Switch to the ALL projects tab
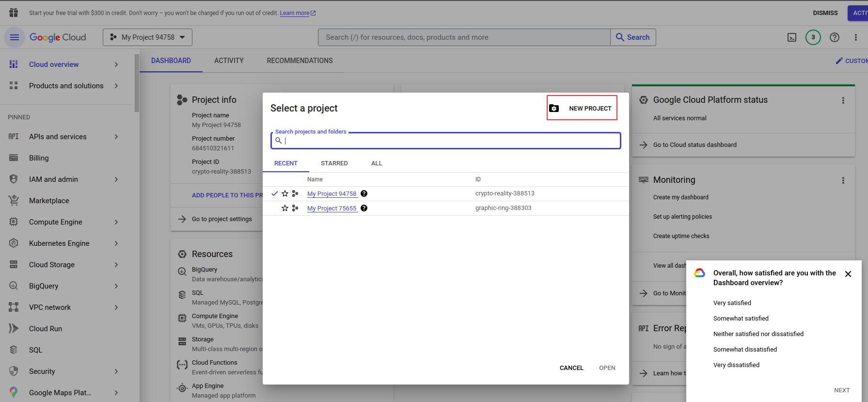The height and width of the screenshot is (402, 868). pyautogui.click(x=377, y=163)
